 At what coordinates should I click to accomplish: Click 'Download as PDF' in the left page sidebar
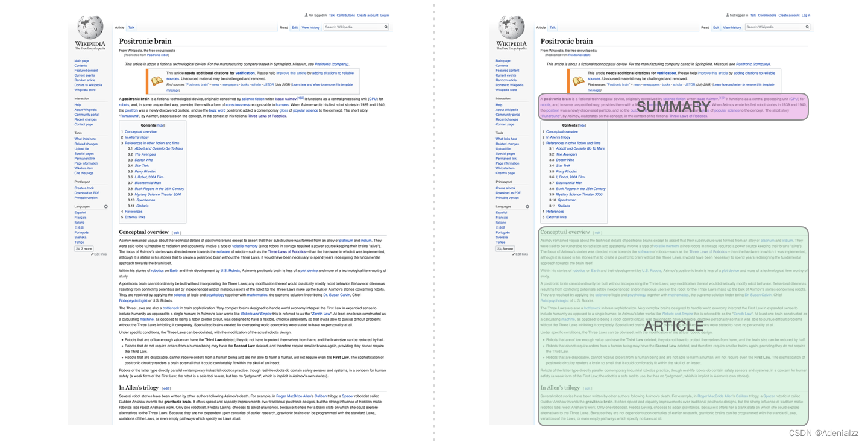[87, 193]
